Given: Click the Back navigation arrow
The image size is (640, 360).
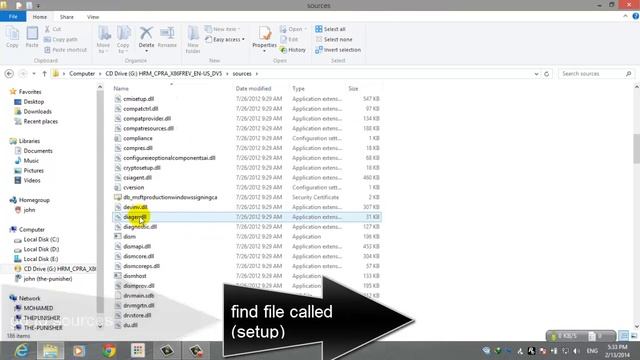Looking at the screenshot, I should click(x=9, y=74).
